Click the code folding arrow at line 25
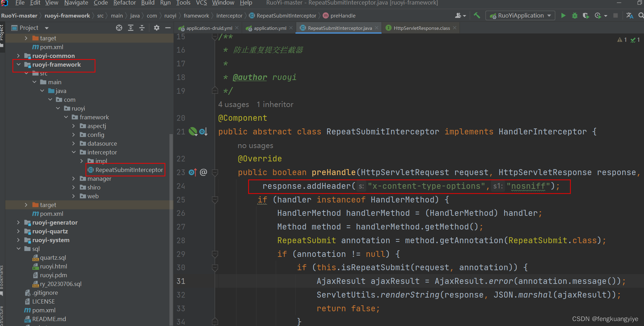This screenshot has height=326, width=644. click(x=215, y=199)
